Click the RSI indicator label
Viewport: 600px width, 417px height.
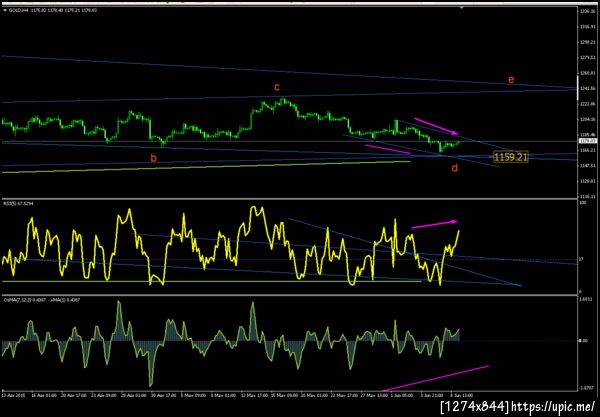18,204
